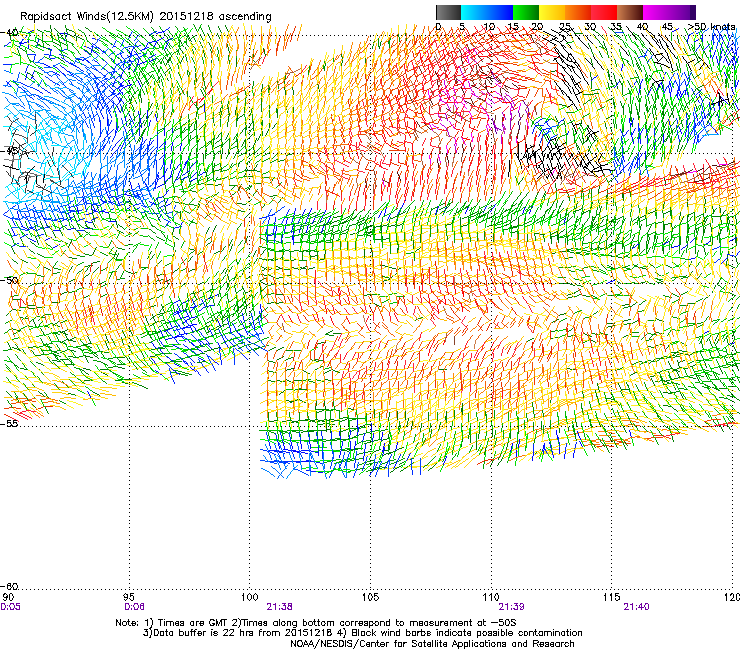
Task: Click the gray 0-5 knots color swatch
Action: (x=448, y=12)
